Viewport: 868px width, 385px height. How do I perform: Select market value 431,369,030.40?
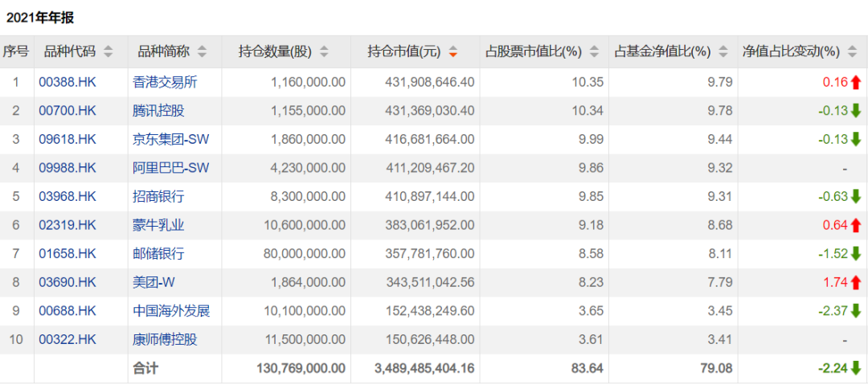point(430,111)
